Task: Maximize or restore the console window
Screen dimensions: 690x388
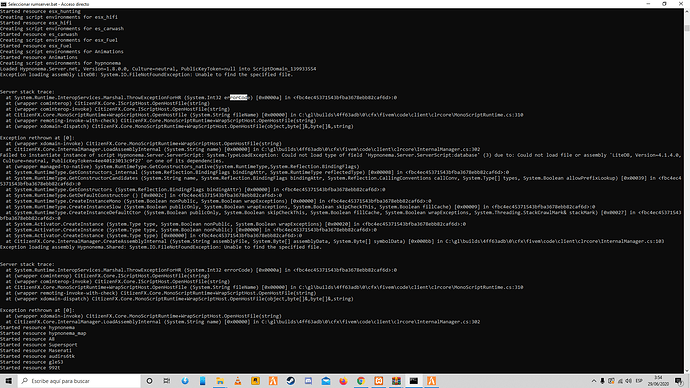Action: pyautogui.click(x=664, y=4)
